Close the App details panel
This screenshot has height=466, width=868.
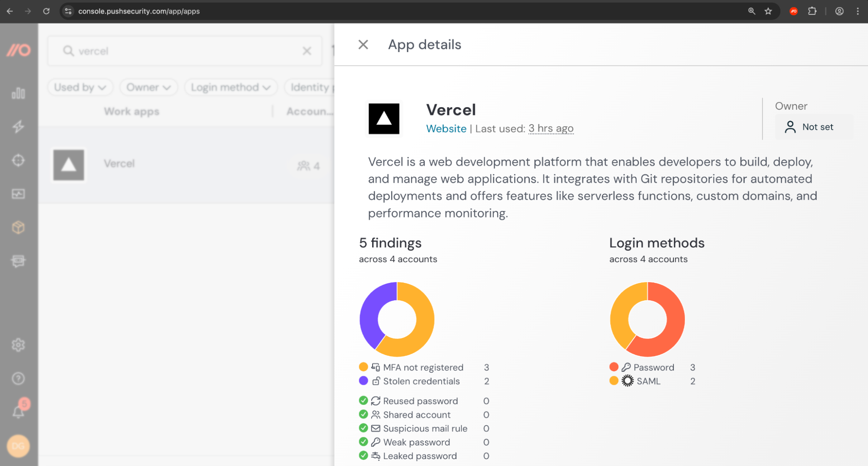click(x=363, y=44)
